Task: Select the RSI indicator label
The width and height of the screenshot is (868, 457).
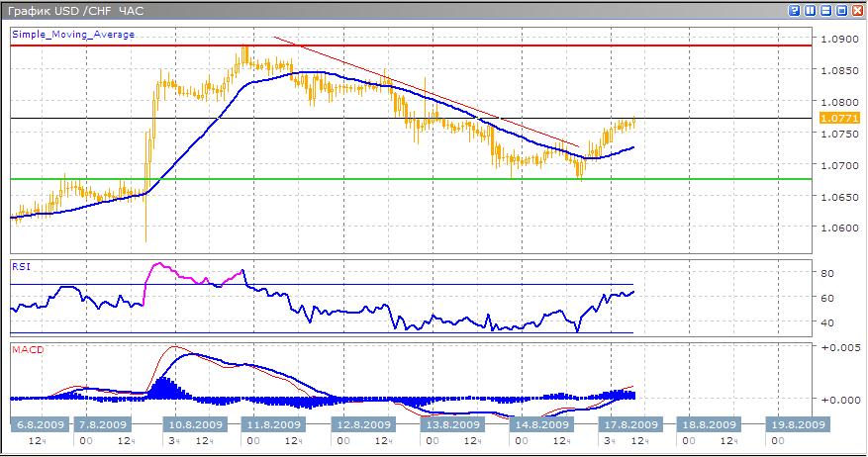Action: coord(20,265)
